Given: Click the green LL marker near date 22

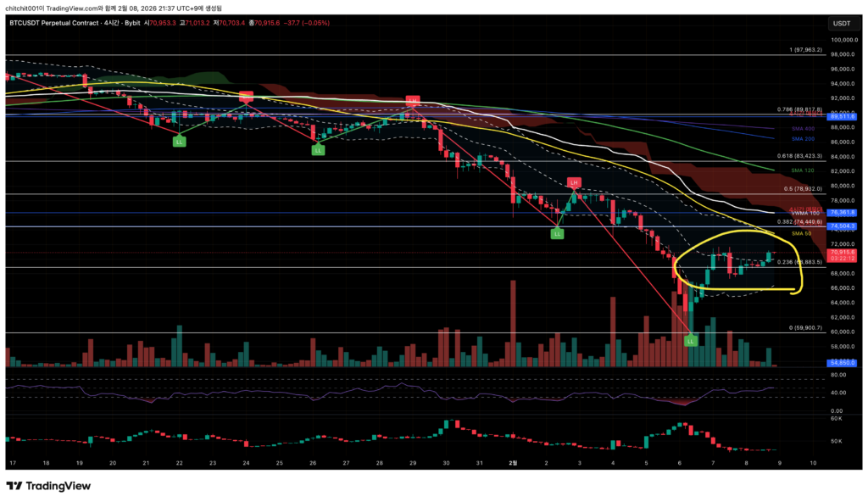Looking at the screenshot, I should [x=179, y=142].
